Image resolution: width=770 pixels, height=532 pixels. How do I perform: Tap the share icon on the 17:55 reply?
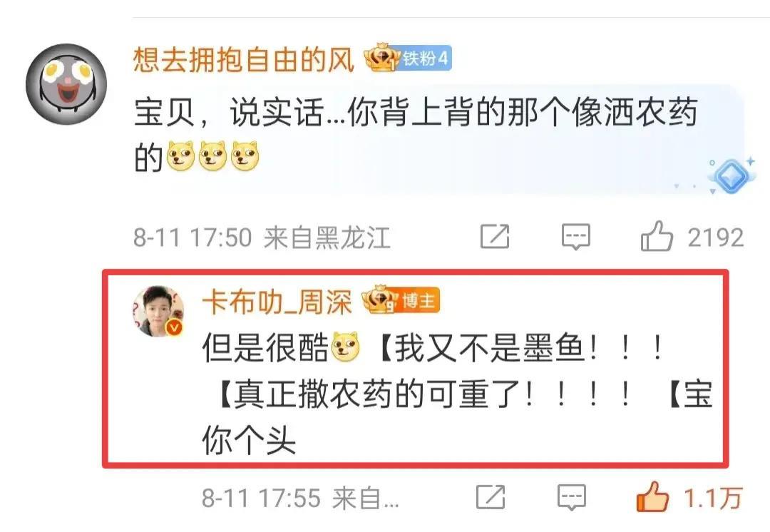pos(491,496)
